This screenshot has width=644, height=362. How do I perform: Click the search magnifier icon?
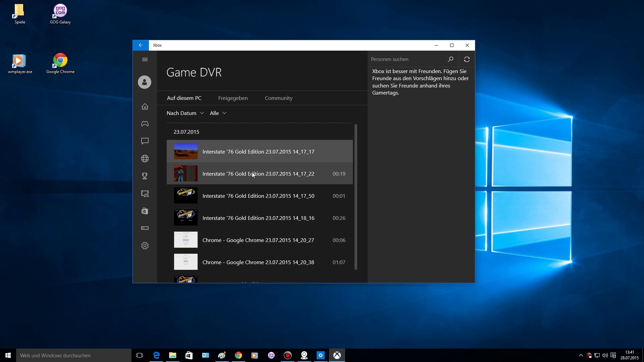coord(450,59)
